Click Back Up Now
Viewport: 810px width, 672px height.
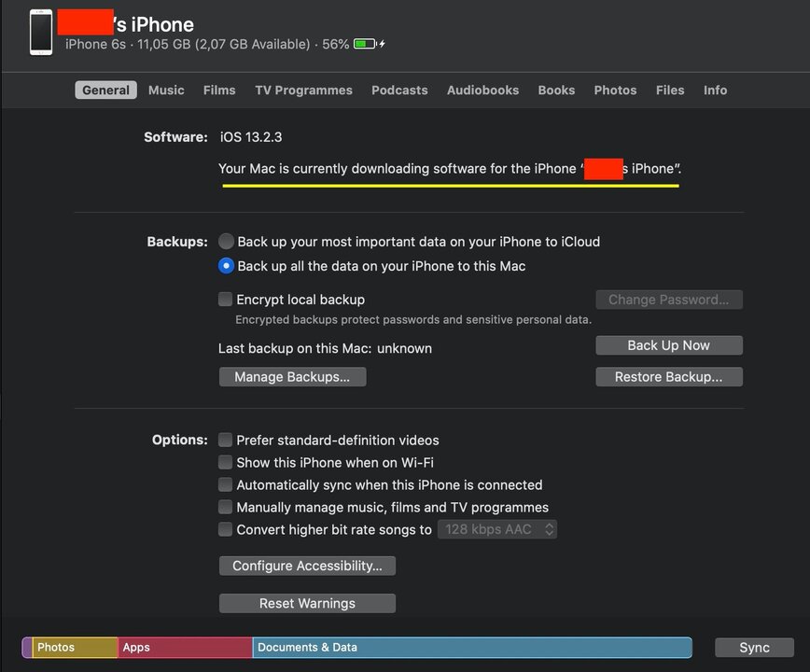click(669, 345)
